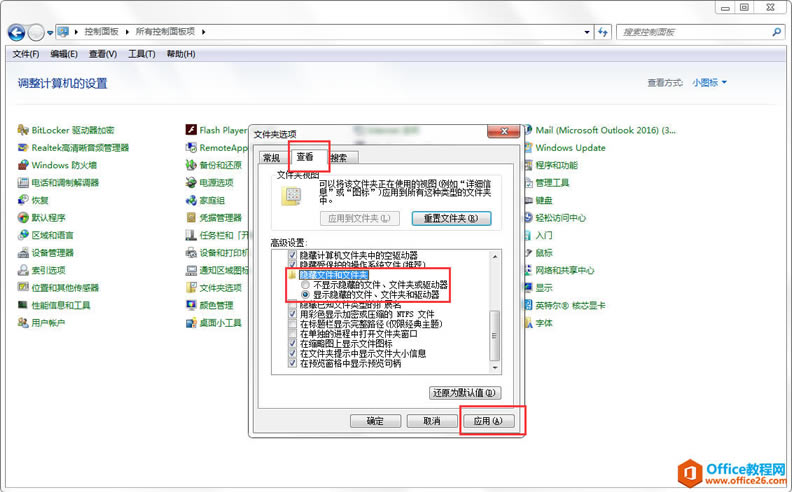Enable 在标题栏显示完整路径 checkbox

(x=292, y=324)
